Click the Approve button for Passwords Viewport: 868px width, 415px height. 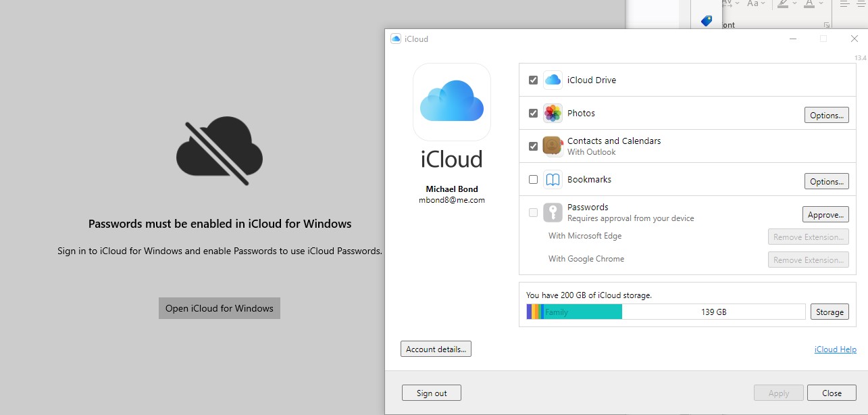coord(825,214)
